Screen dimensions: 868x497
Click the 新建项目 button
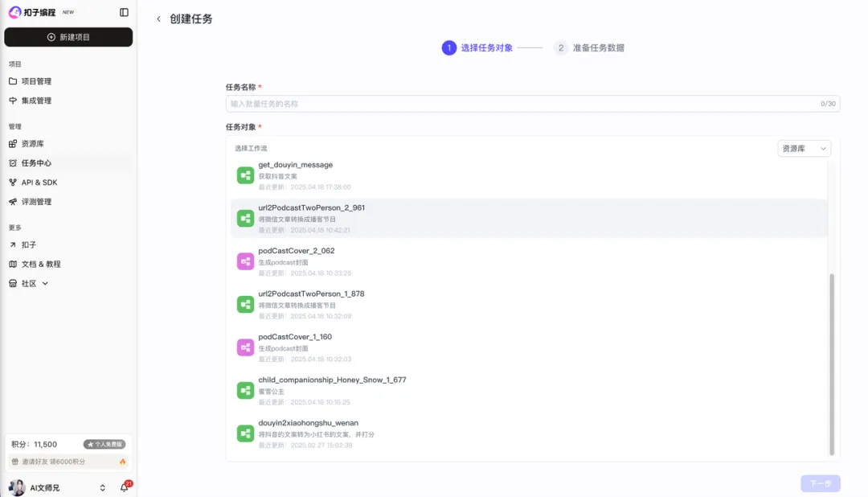[68, 37]
